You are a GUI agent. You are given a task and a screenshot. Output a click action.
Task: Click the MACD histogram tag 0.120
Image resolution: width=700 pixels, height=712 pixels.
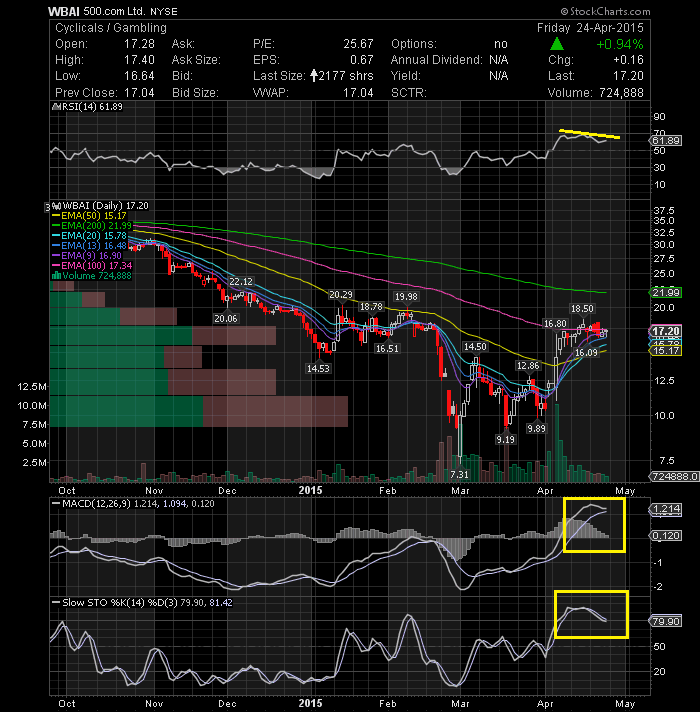click(666, 536)
